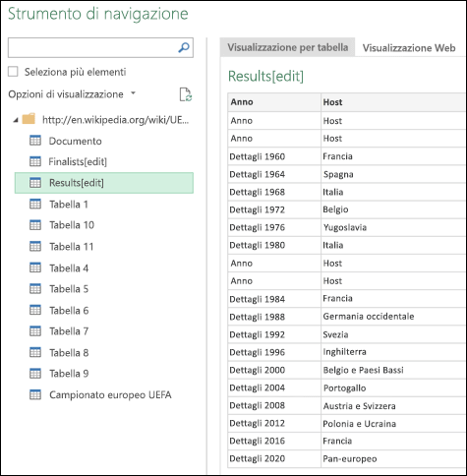Click the table icon beside Results[edit]

pos(35,183)
